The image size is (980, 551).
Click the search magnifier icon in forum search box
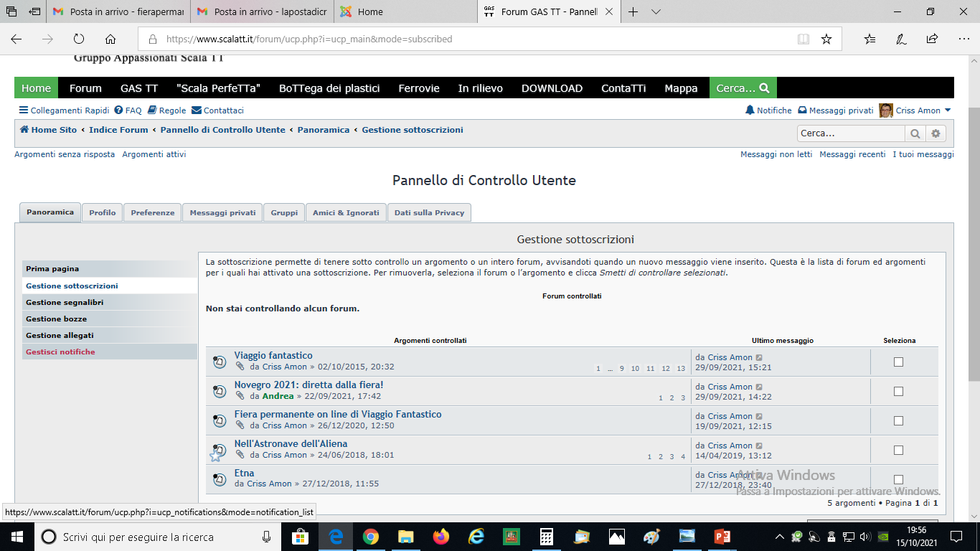point(915,133)
